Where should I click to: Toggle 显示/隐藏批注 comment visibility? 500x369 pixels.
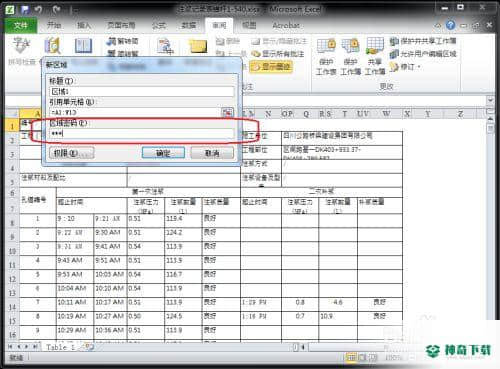click(x=279, y=41)
